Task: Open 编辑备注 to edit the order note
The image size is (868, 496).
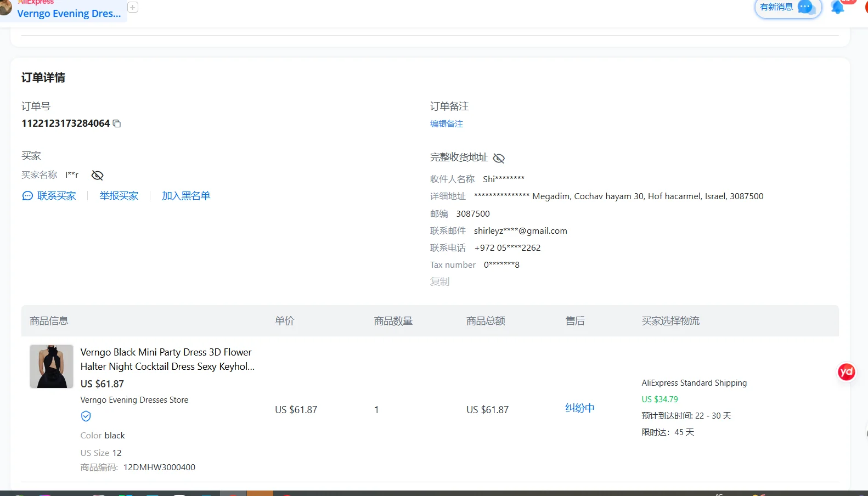Action: click(x=447, y=124)
